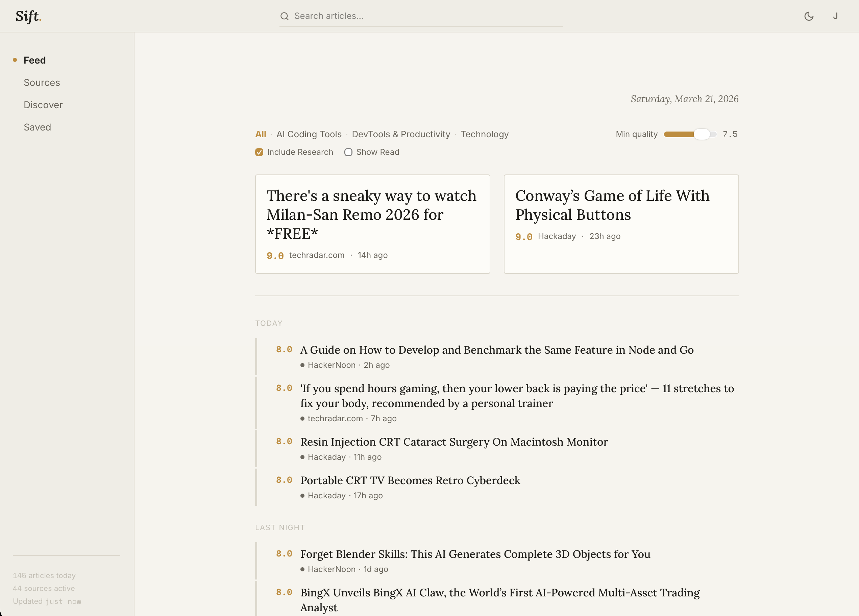Open the profile menu via the J avatar

836,16
